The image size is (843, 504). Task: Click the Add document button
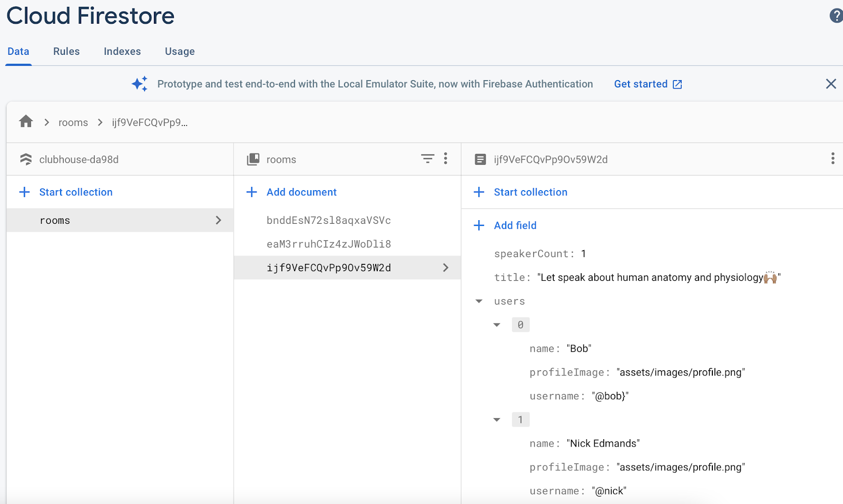click(x=301, y=192)
